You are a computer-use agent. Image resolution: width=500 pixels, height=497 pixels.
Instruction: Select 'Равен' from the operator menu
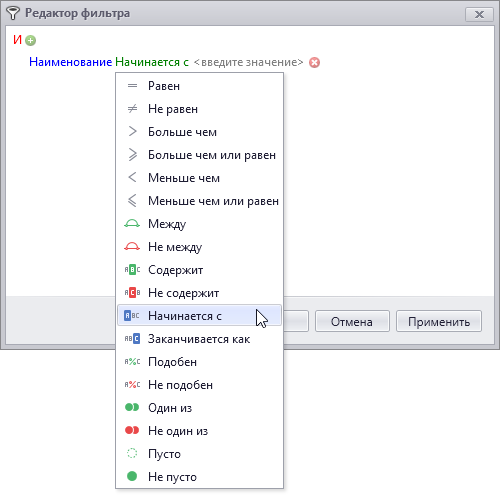click(199, 86)
